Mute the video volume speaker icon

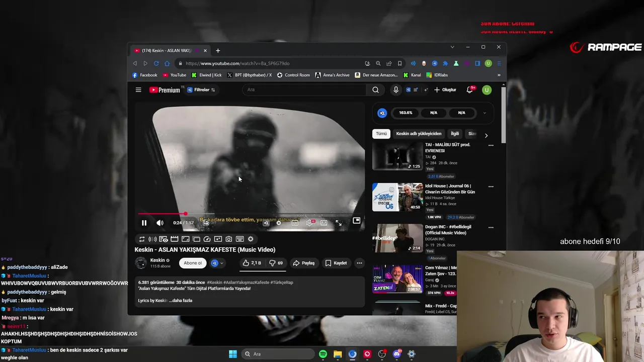pos(160,223)
